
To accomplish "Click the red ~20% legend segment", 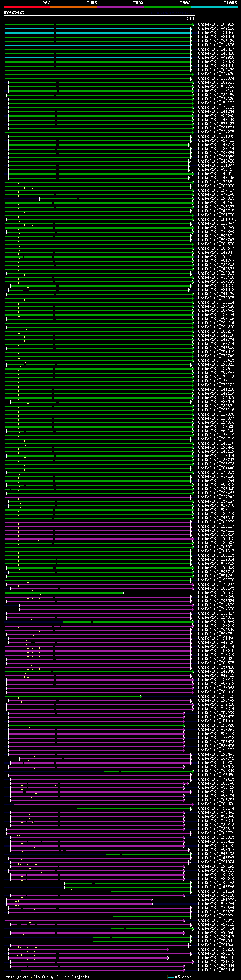I will click(27, 6).
